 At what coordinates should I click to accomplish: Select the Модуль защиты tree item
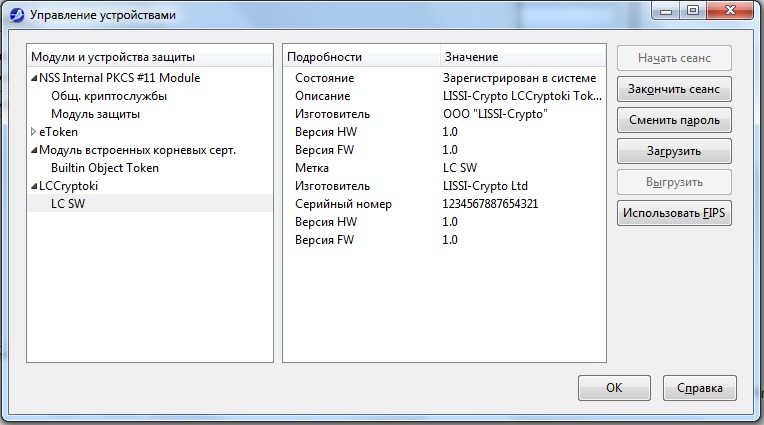96,114
